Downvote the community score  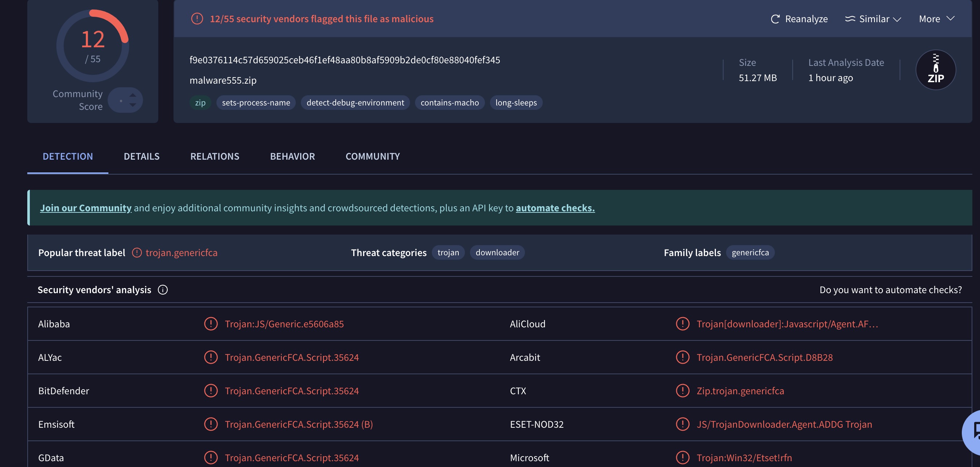pyautogui.click(x=132, y=105)
